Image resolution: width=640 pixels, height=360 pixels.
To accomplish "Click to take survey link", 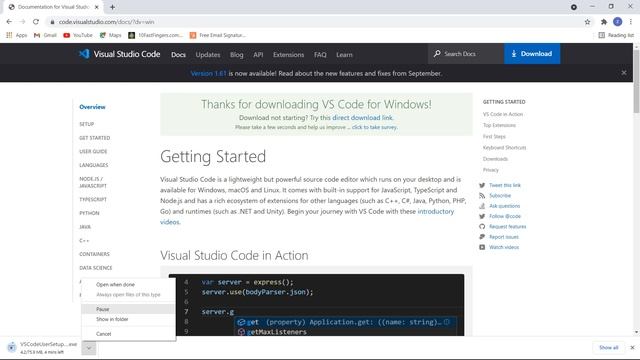I will click(x=374, y=127).
